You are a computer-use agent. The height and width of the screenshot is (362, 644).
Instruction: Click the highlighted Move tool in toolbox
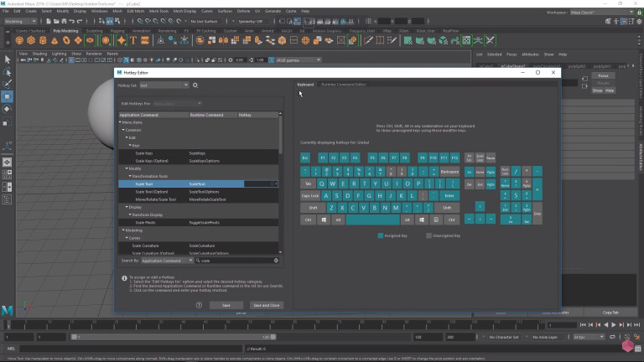coord(7,97)
